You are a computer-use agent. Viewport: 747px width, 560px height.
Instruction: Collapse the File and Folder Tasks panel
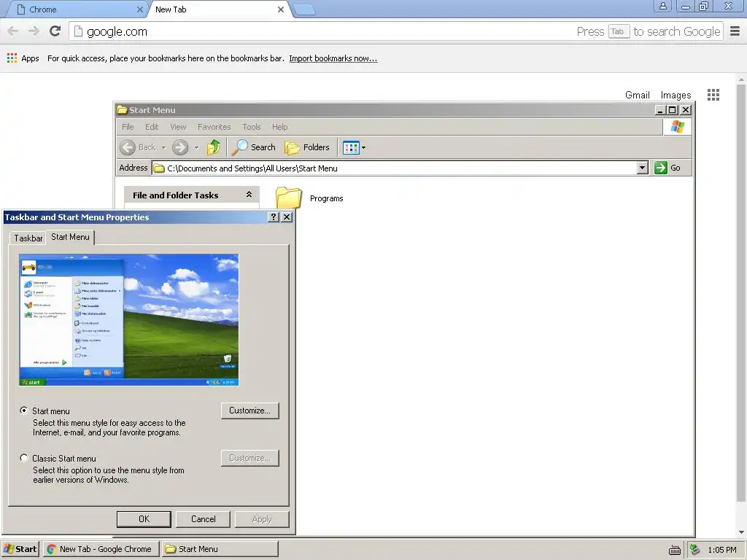tap(249, 194)
